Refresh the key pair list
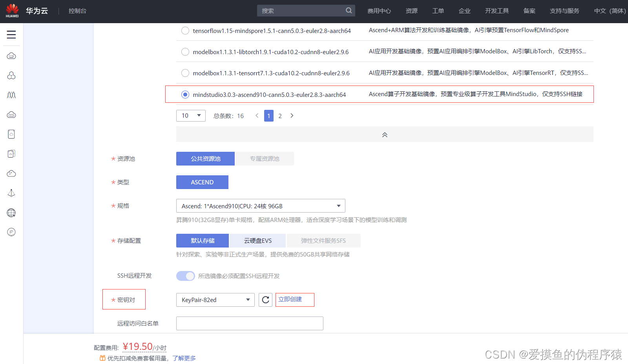This screenshot has width=628, height=364. (265, 300)
